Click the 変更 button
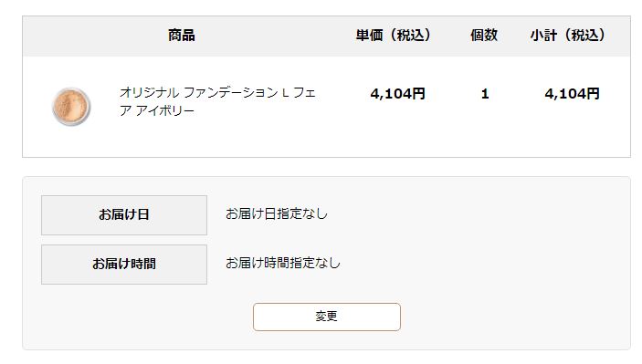This screenshot has width=642, height=364. pyautogui.click(x=327, y=317)
